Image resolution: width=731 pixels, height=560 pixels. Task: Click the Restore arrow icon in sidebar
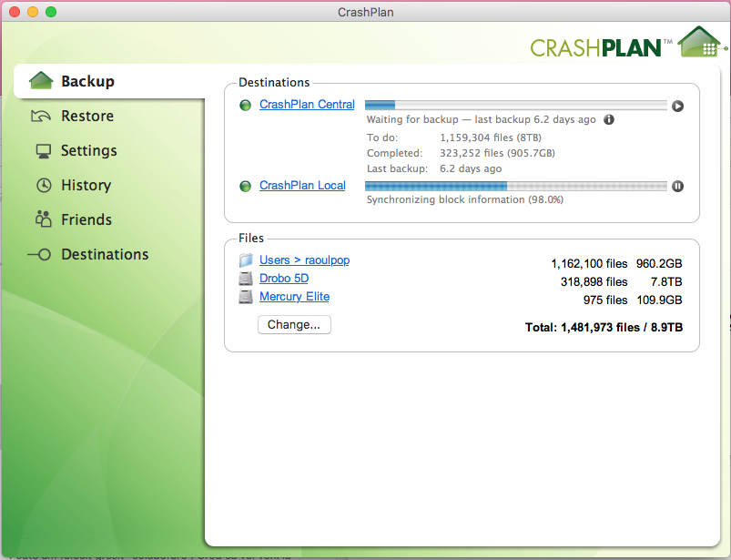(x=42, y=116)
